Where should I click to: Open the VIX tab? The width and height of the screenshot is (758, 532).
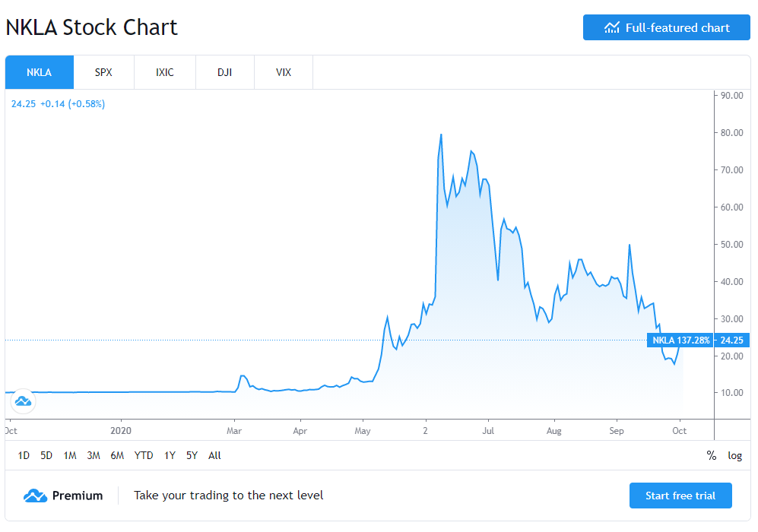click(284, 72)
